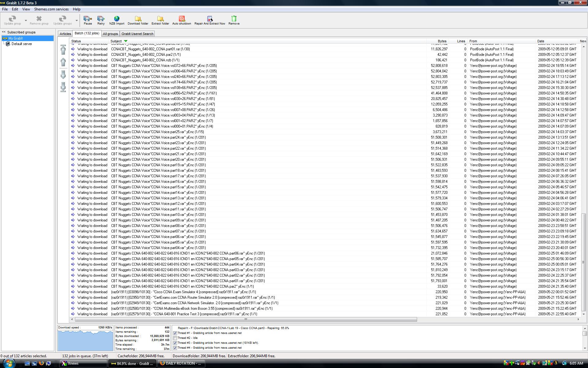This screenshot has width=588, height=368.
Task: Uncheck the Thread #1 checkbox
Action: (x=175, y=333)
